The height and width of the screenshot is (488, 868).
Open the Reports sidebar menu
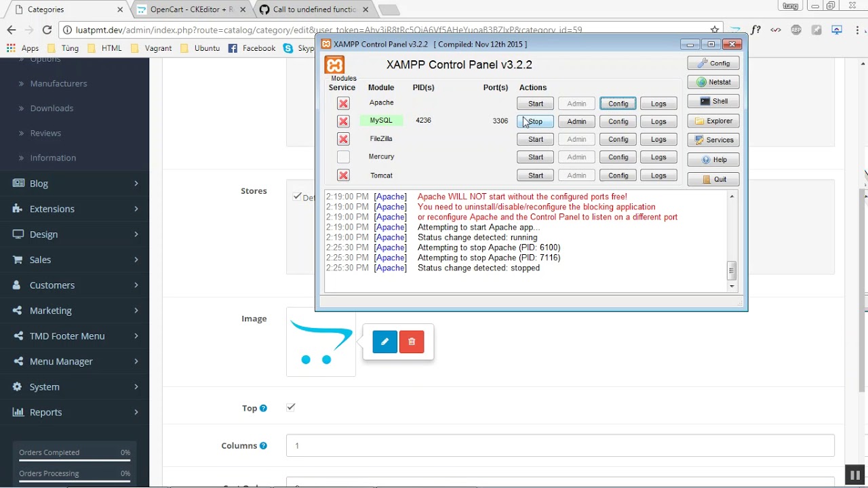tap(75, 412)
